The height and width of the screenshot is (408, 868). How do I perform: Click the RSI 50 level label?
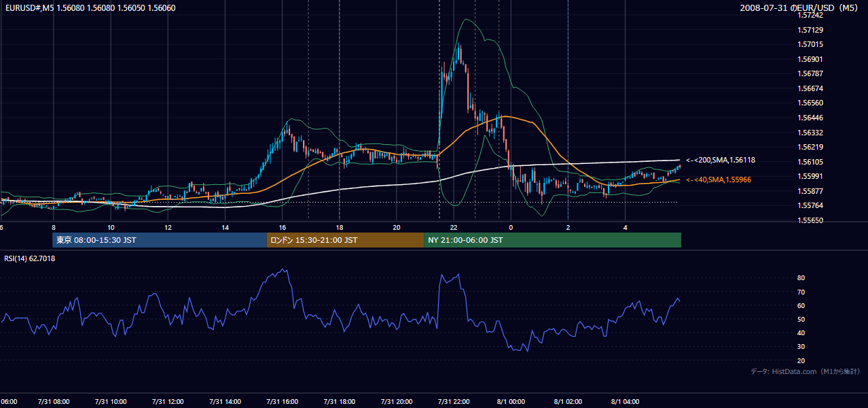click(801, 319)
